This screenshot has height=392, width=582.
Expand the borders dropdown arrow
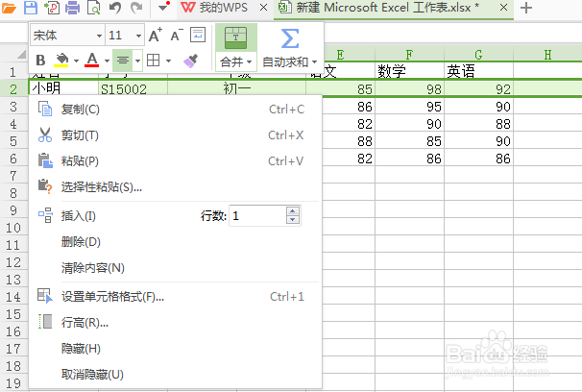168,61
